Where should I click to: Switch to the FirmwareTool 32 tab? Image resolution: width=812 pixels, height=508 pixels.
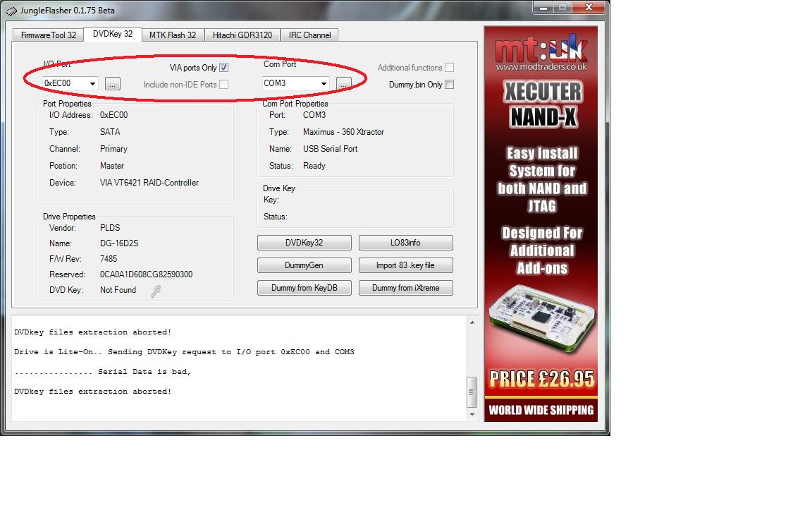pyautogui.click(x=48, y=35)
